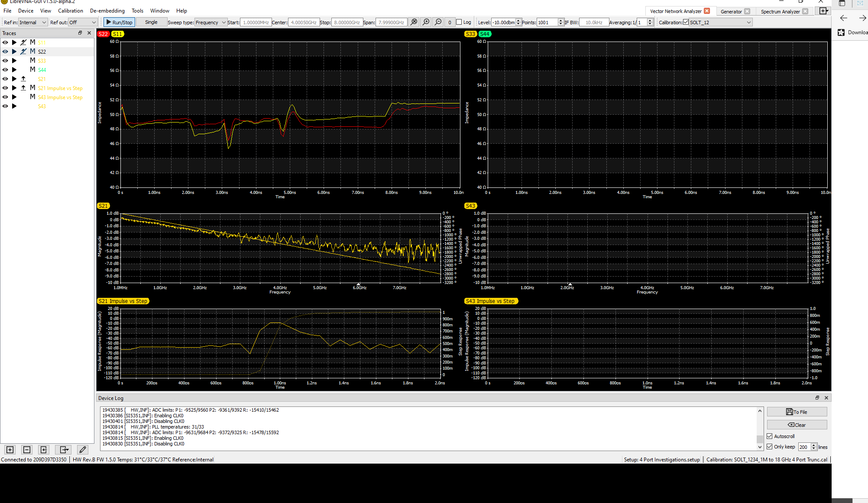Edit the selected trace with pencil icon
Viewport: 868px width, 503px height.
(82, 450)
